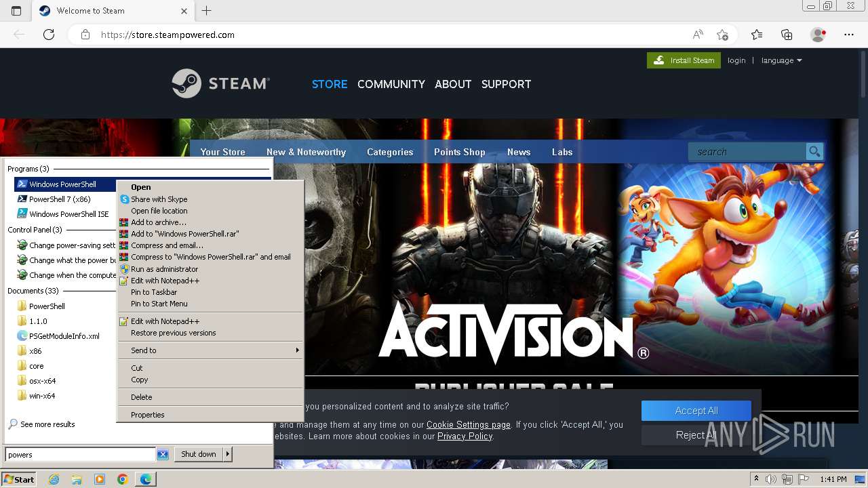Click the Steam login link

coord(736,60)
